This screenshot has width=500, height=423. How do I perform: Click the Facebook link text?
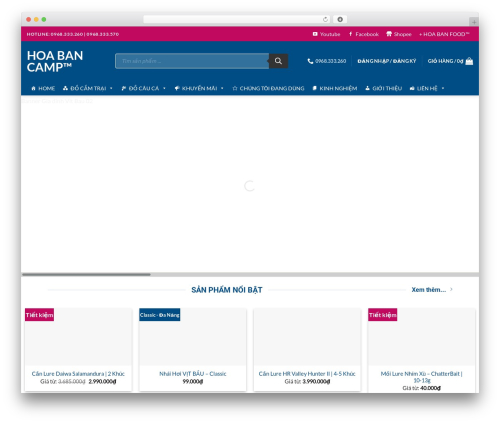click(x=367, y=34)
